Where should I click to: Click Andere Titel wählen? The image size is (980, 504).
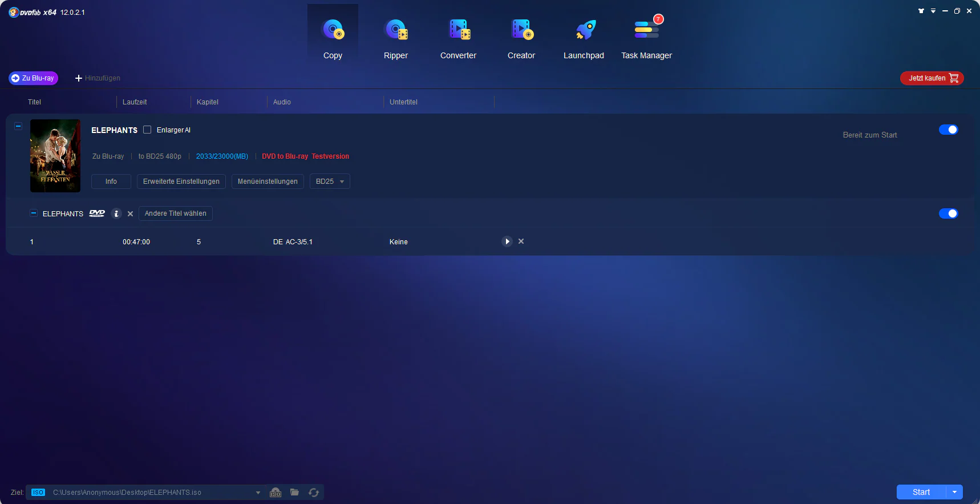pos(176,213)
